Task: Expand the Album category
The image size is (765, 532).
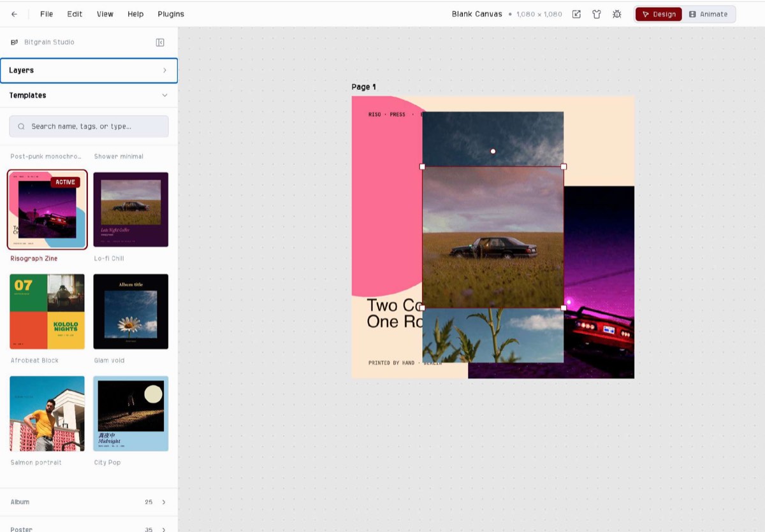Action: (x=89, y=502)
